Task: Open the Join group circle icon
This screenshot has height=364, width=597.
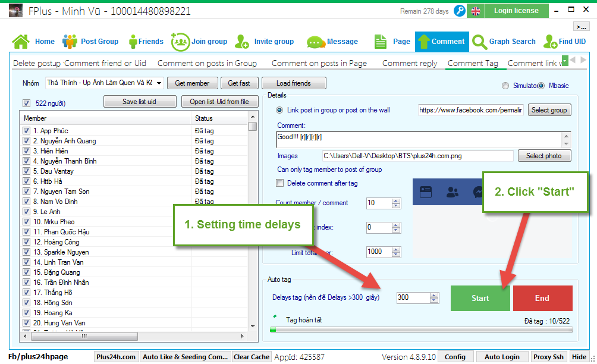Action: tap(180, 42)
